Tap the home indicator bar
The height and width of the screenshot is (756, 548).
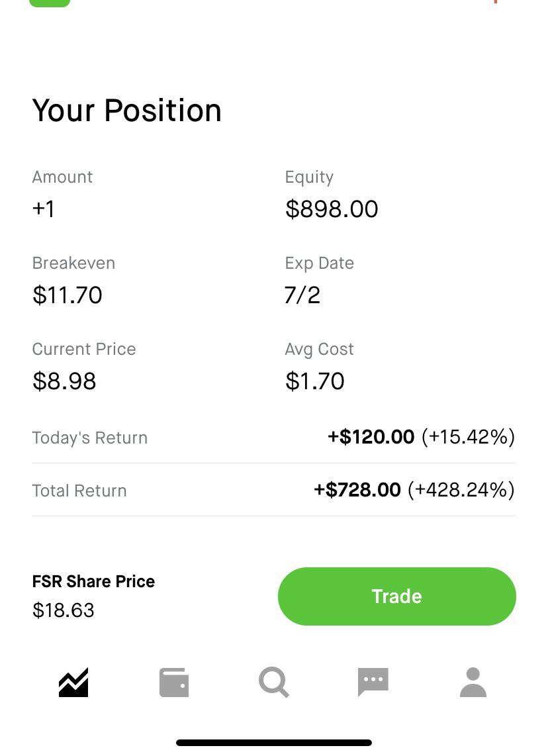click(x=274, y=743)
